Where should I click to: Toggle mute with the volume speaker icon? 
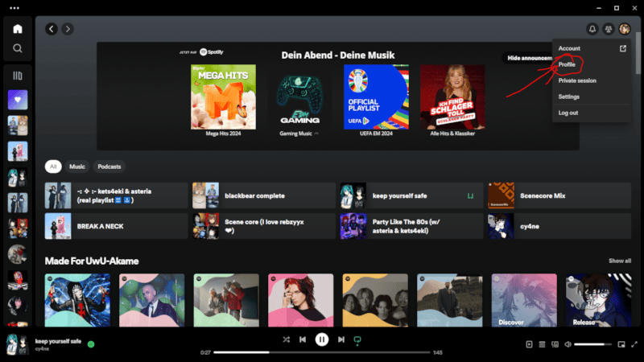(x=568, y=344)
